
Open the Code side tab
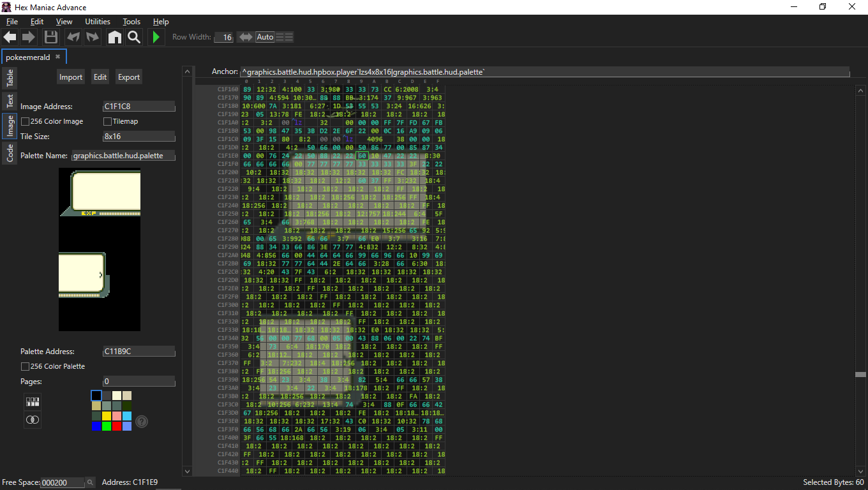tap(10, 153)
